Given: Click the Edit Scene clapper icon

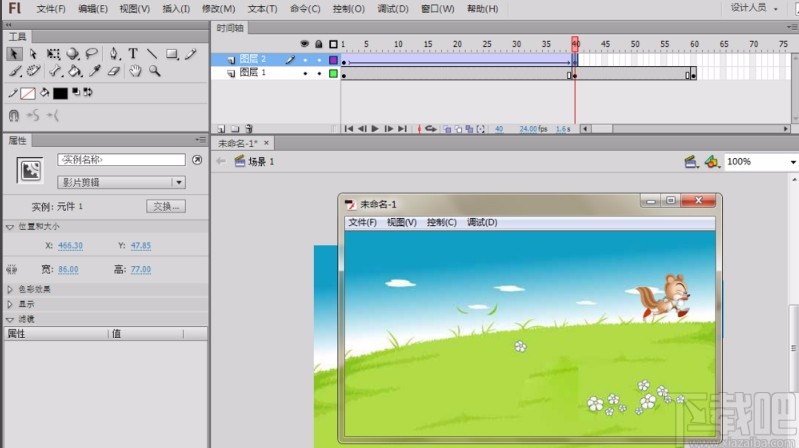Looking at the screenshot, I should click(690, 162).
